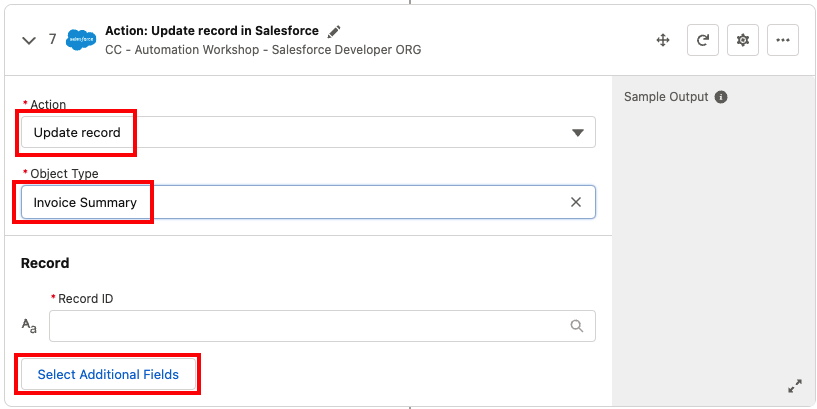The width and height of the screenshot is (817, 409).
Task: Click the move step arrows icon
Action: click(x=662, y=40)
